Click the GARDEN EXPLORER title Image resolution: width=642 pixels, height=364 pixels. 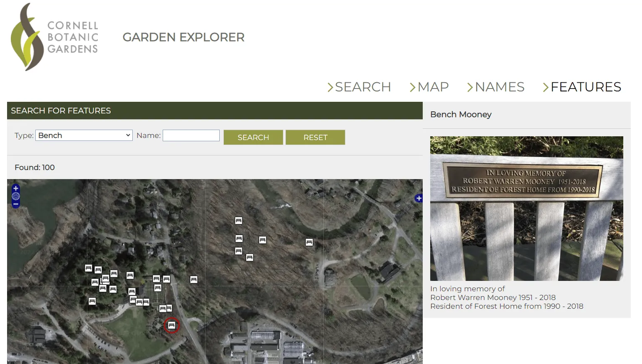click(183, 37)
